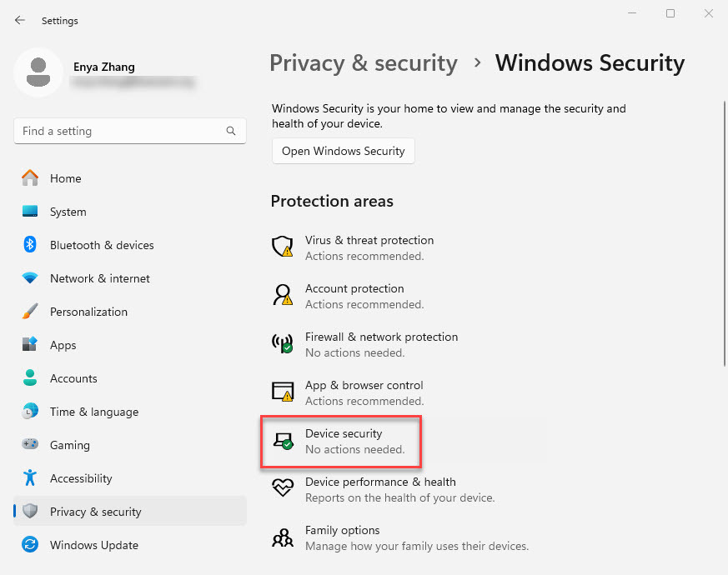The height and width of the screenshot is (575, 728).
Task: Click the App & browser control icon
Action: point(283,392)
